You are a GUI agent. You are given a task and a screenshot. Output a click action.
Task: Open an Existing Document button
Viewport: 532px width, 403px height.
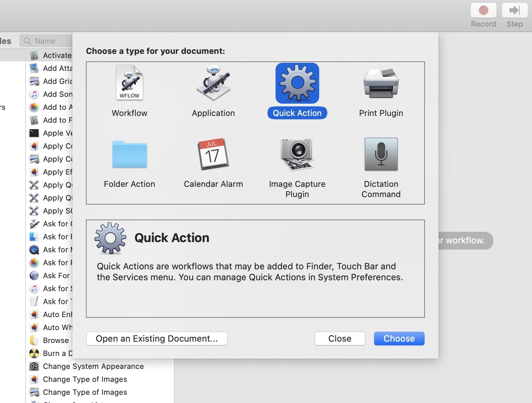click(157, 339)
